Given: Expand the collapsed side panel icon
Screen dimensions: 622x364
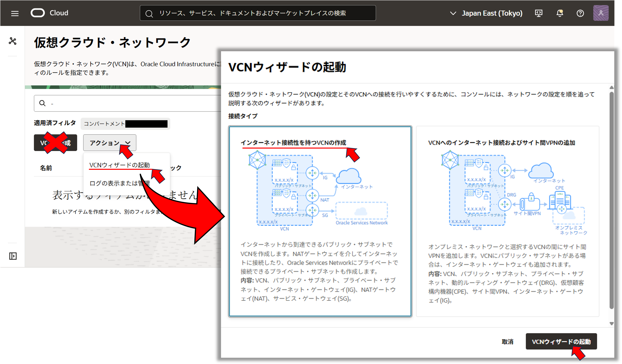Looking at the screenshot, I should pyautogui.click(x=13, y=256).
